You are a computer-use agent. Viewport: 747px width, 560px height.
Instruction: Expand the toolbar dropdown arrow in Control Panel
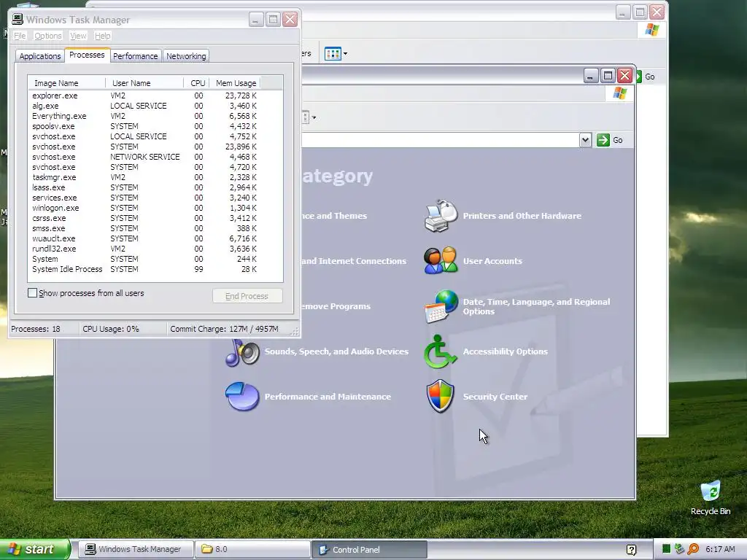coord(314,117)
